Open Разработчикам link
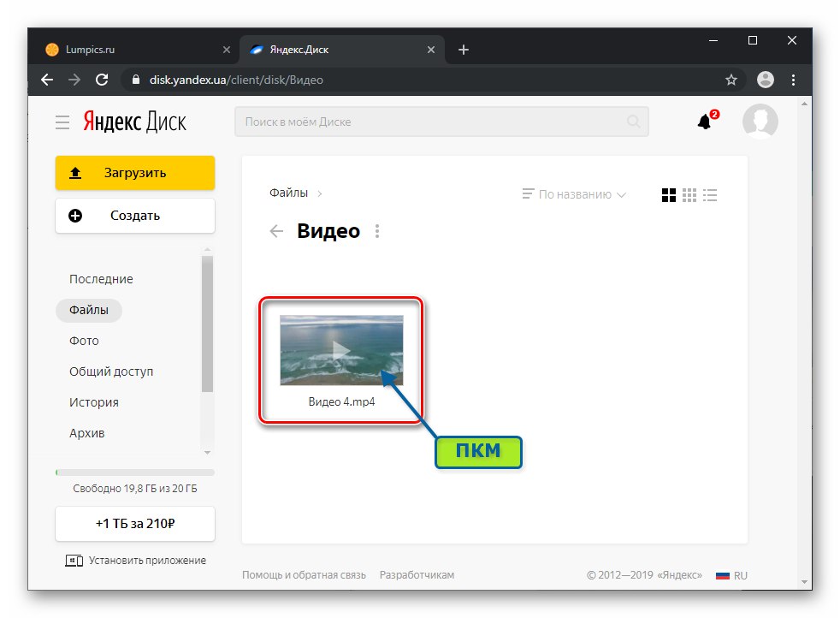Viewport: 840px width, 618px height. click(417, 575)
